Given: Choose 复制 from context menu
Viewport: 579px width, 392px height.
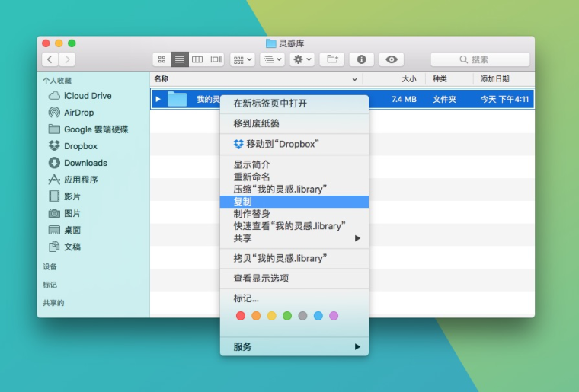Looking at the screenshot, I should [x=294, y=202].
